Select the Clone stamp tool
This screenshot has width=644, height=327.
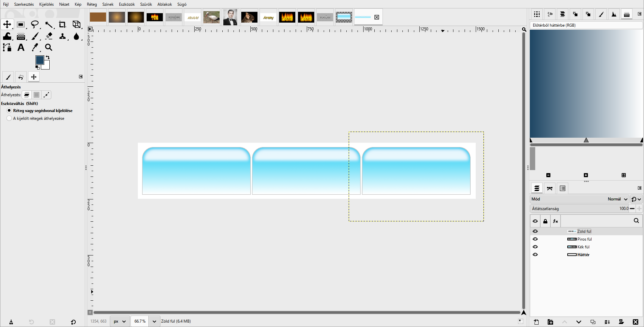point(63,36)
